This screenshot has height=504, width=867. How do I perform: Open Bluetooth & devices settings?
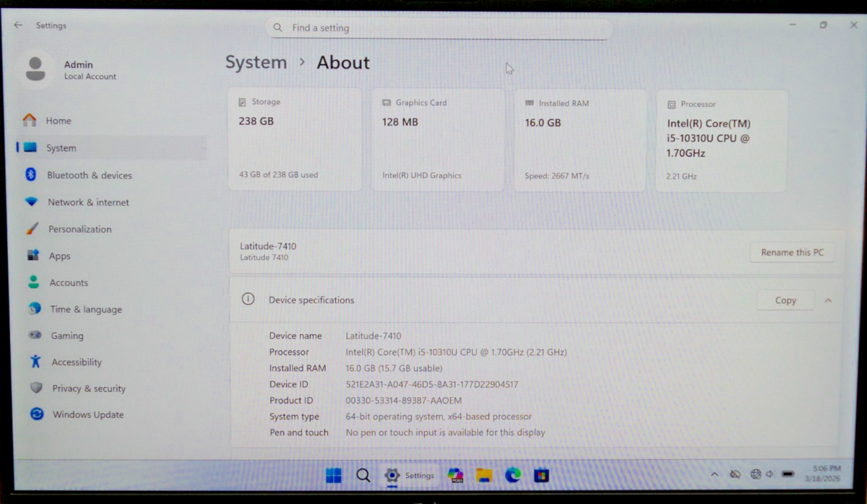pos(89,175)
